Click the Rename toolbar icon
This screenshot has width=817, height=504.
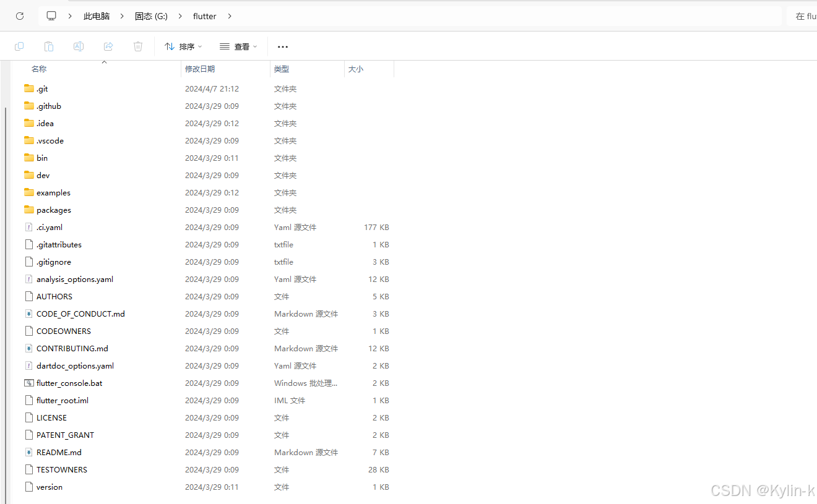coord(79,46)
